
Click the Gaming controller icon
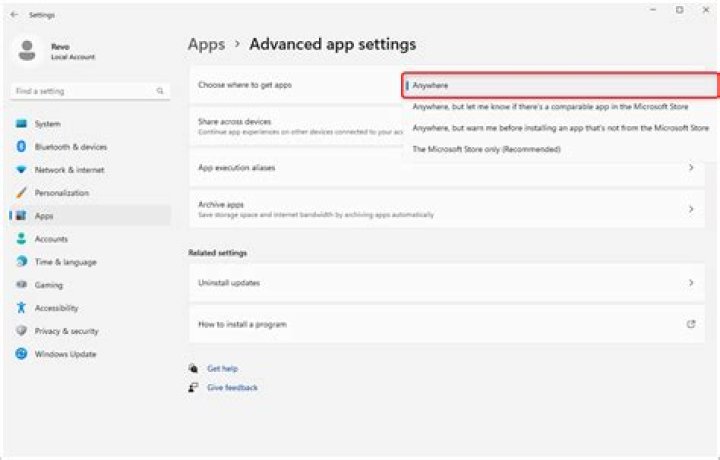20,285
